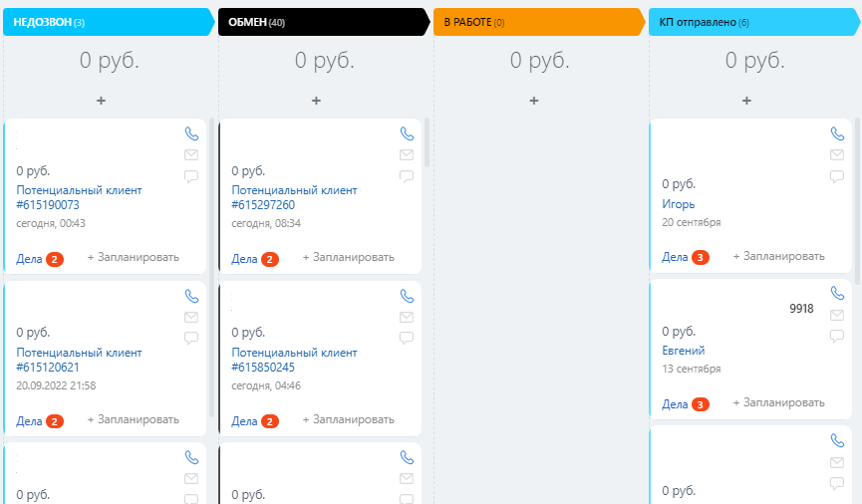Image resolution: width=862 pixels, height=504 pixels.
Task: Open Потенциальный клиент #615190073 deal
Action: [79, 197]
